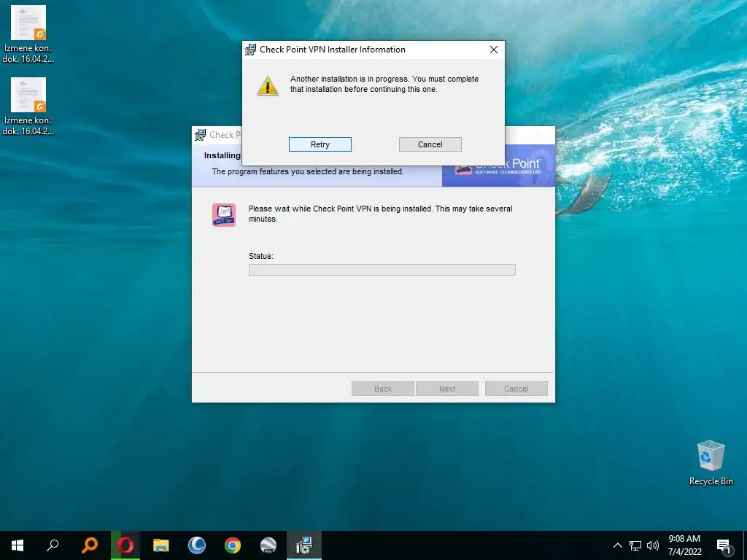The height and width of the screenshot is (560, 747).
Task: Open File Explorer from the taskbar
Action: [161, 545]
